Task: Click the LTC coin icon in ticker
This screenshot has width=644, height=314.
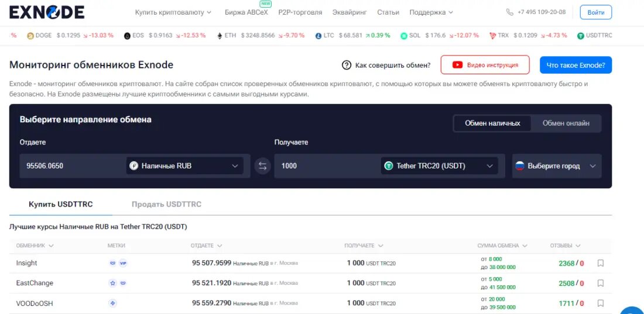Action: pyautogui.click(x=318, y=36)
